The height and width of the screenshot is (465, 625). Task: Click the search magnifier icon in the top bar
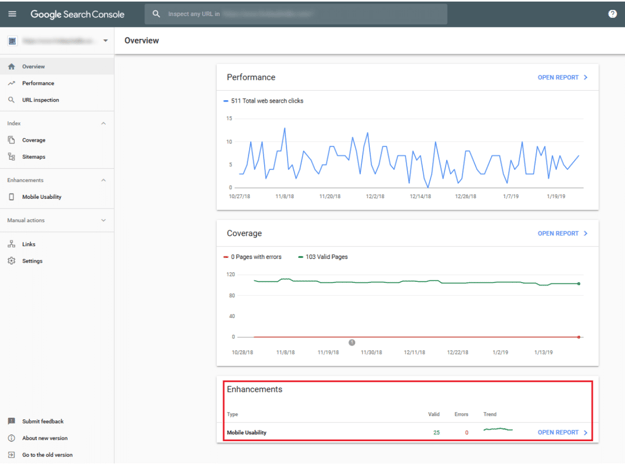pyautogui.click(x=156, y=14)
